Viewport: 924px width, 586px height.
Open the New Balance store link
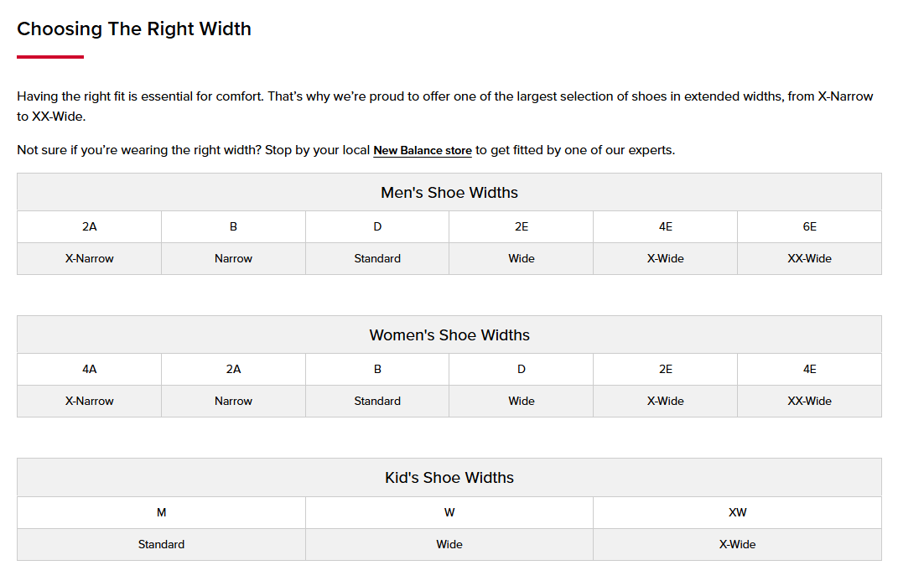coord(423,151)
